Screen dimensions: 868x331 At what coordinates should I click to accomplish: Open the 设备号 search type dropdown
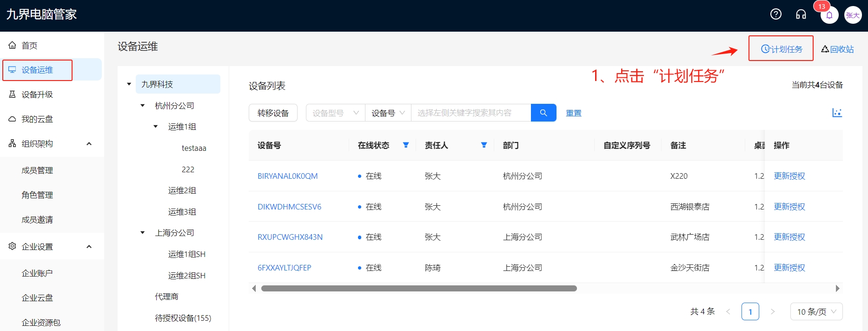pyautogui.click(x=388, y=113)
